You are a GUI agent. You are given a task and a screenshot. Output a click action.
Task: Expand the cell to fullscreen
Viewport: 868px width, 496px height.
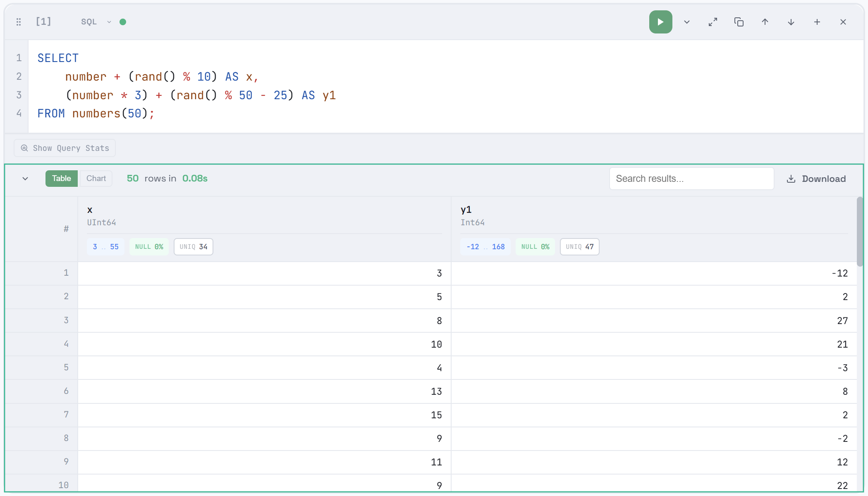713,21
